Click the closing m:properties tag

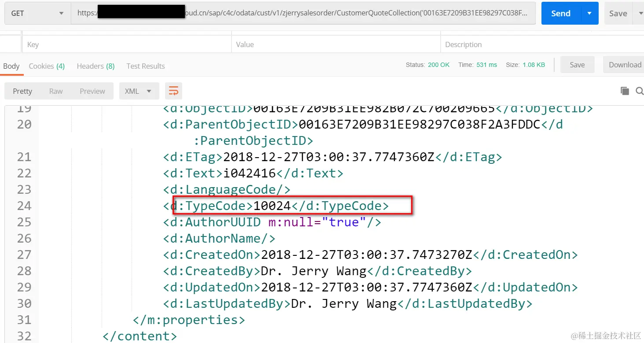[x=189, y=320]
